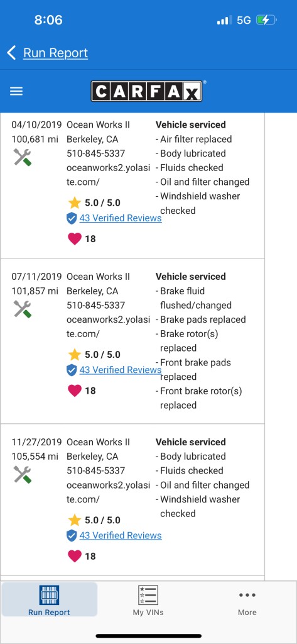Tap heart icon on 07/11/2019 record

click(75, 391)
